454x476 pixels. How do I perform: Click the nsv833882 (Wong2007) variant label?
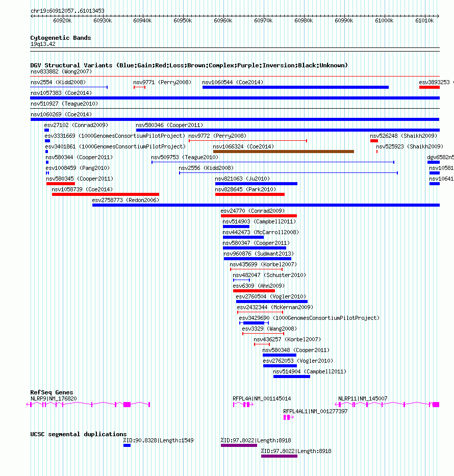61,71
